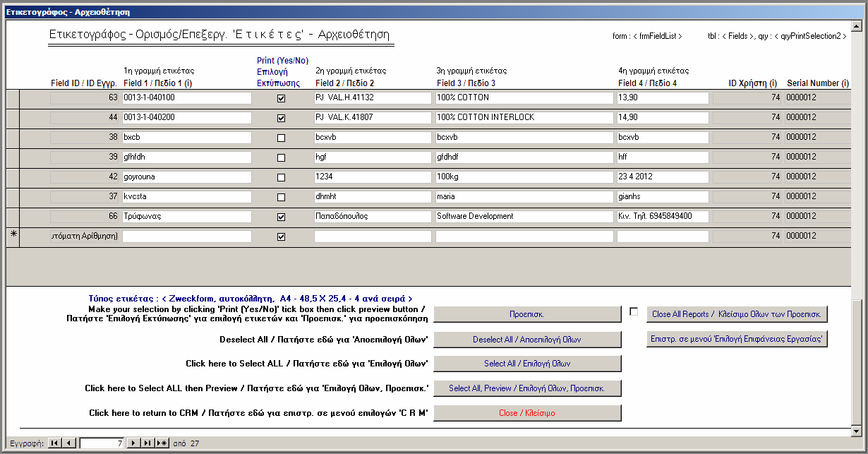Click Field 4 box containing 14,90
The image size is (868, 454).
coord(663,118)
